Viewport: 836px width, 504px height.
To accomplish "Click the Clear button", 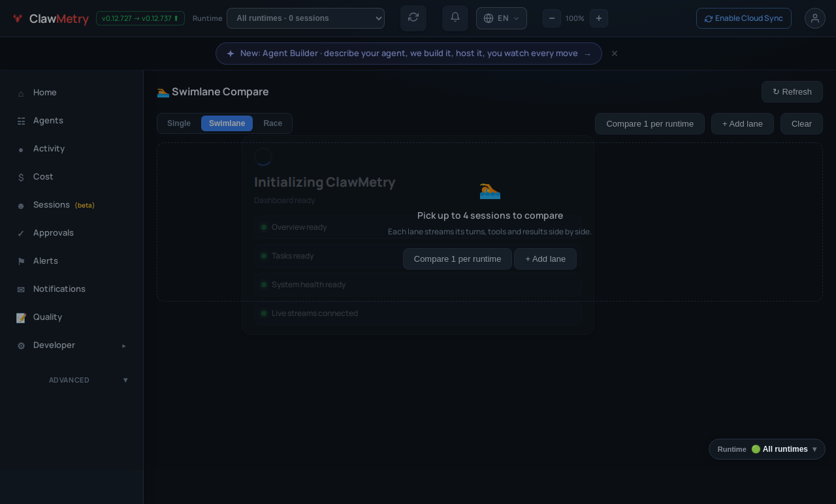I will click(801, 124).
